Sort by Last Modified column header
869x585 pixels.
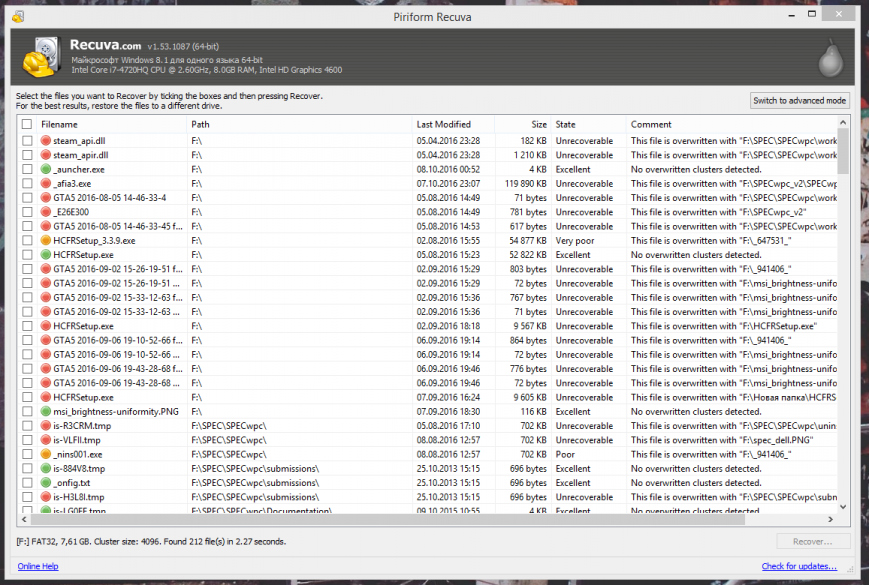click(453, 125)
